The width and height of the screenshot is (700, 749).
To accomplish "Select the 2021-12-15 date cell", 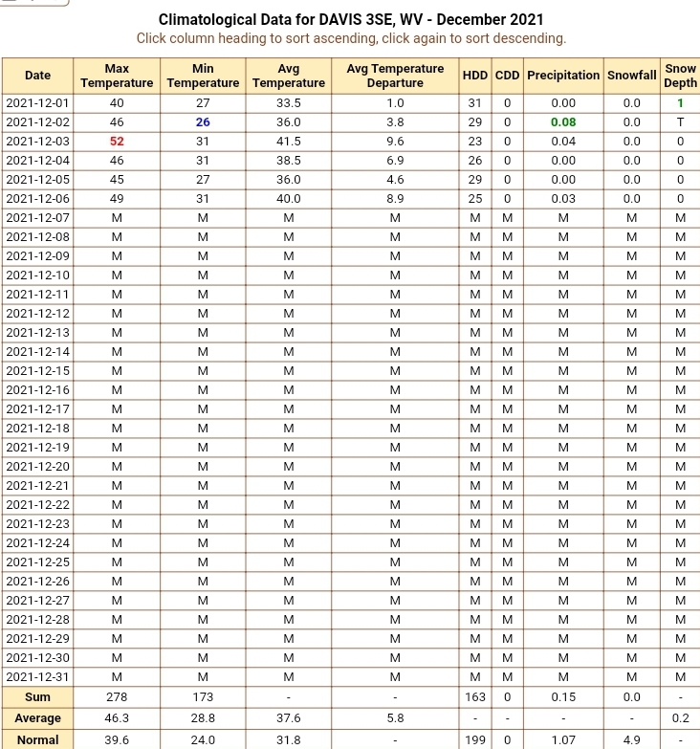I will click(37, 371).
